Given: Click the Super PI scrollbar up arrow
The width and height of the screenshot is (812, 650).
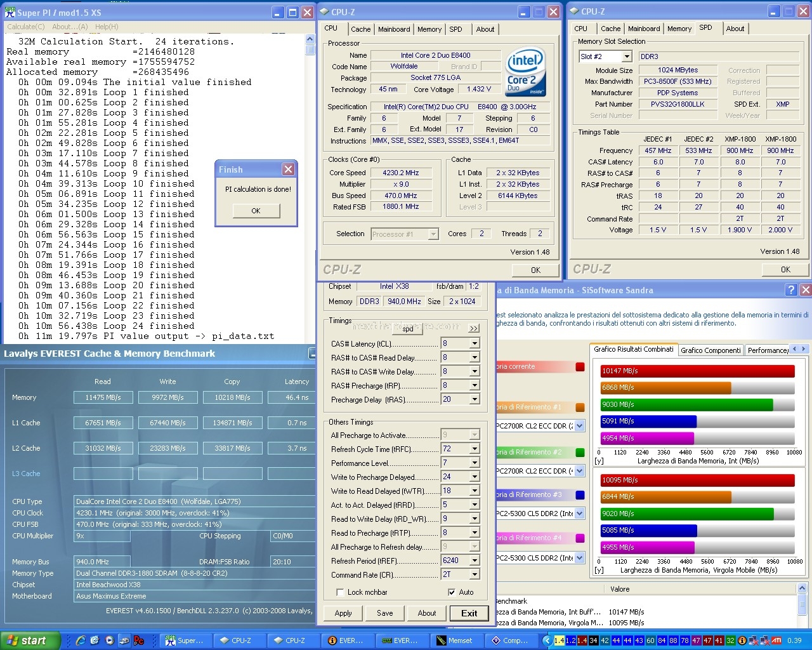Looking at the screenshot, I should (310, 39).
